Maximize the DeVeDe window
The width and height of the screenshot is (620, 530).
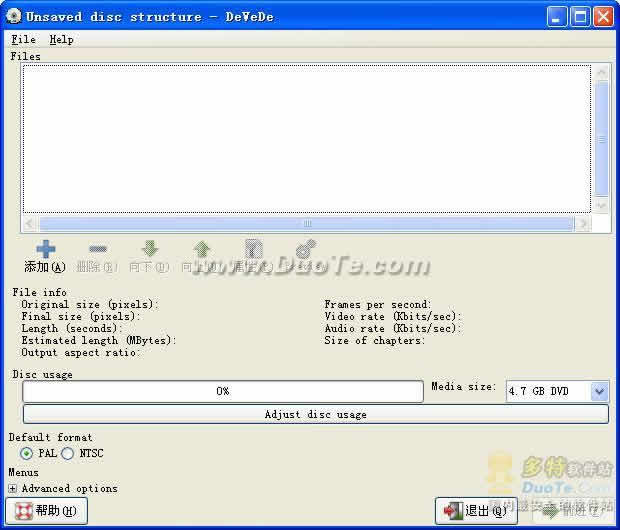580,17
